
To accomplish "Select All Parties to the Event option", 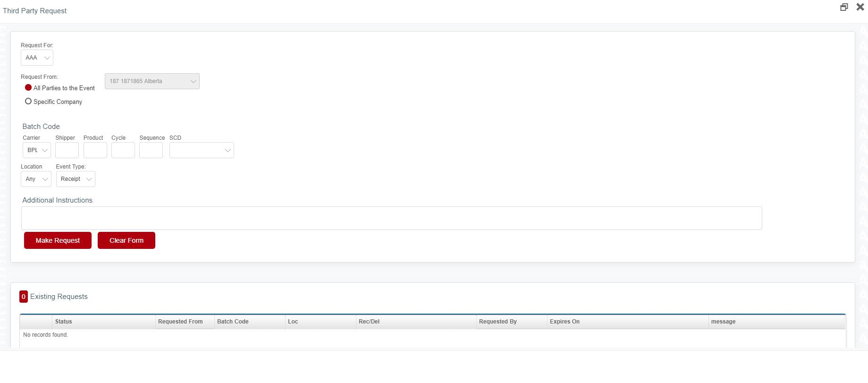I will tap(28, 88).
